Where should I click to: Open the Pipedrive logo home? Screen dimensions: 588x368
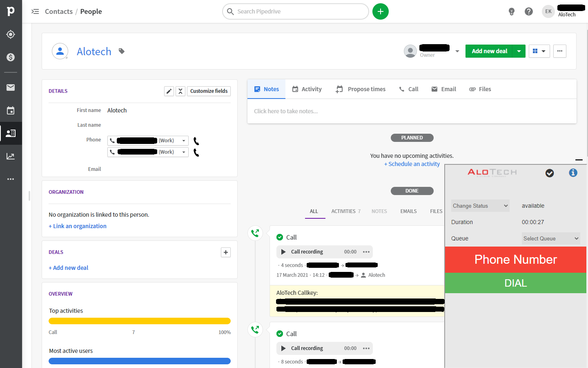(x=11, y=11)
